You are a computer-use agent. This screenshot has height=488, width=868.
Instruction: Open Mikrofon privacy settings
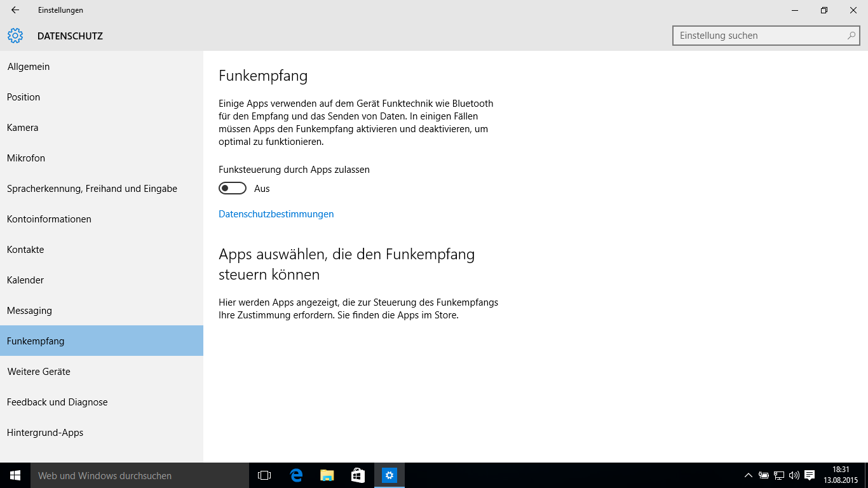tap(26, 158)
